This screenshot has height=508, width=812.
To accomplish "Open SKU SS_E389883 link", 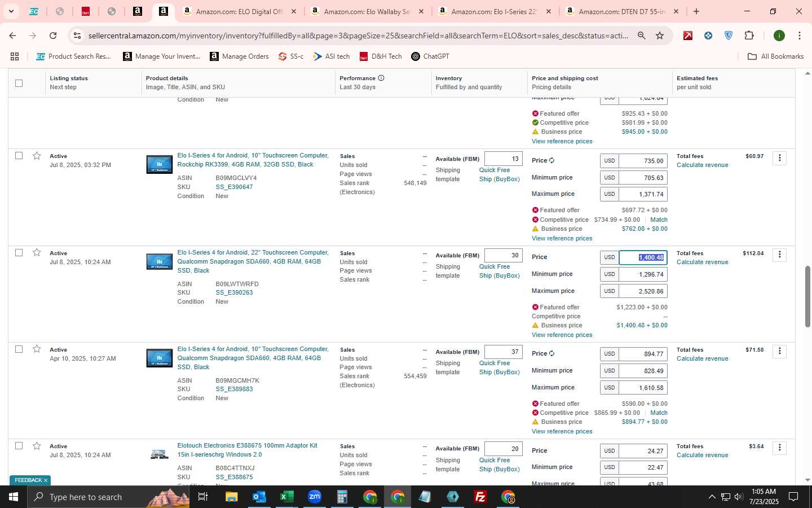I will coord(234,389).
